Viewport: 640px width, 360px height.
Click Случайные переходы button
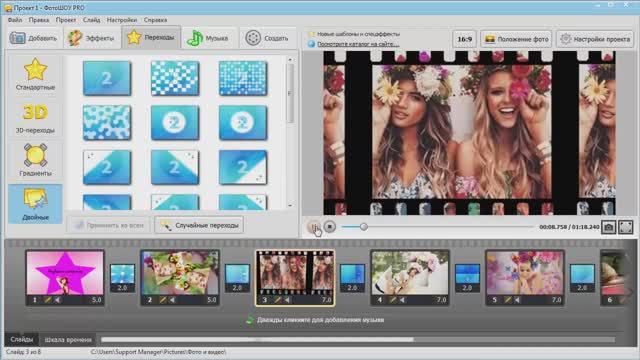[x=199, y=225]
